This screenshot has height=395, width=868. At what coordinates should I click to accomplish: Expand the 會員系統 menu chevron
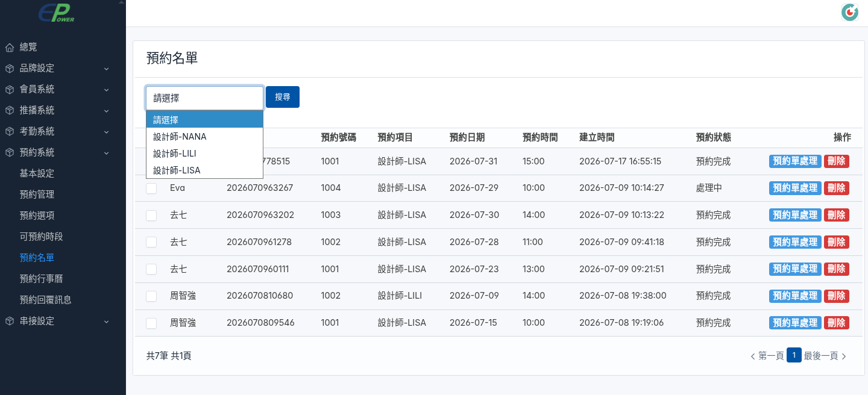pyautogui.click(x=106, y=90)
